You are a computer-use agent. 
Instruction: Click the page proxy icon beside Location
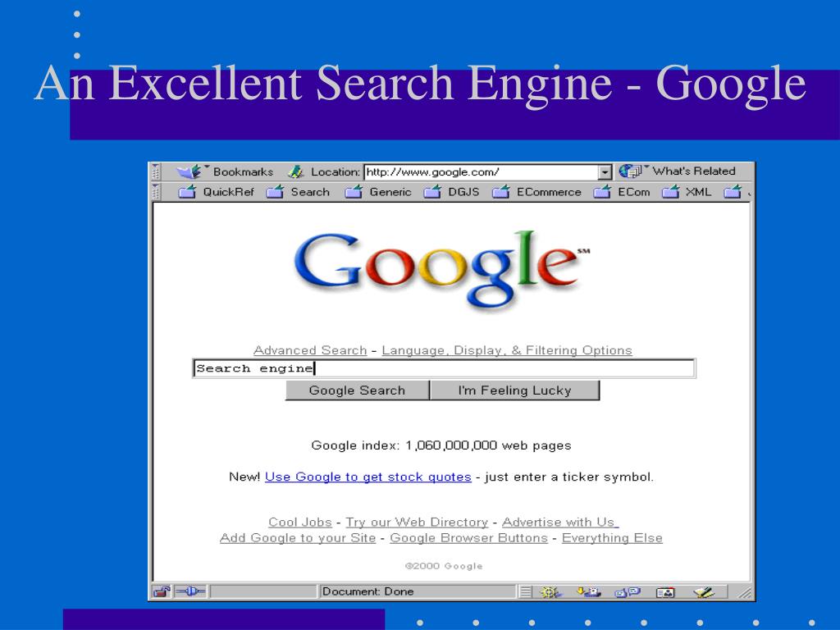click(x=295, y=171)
